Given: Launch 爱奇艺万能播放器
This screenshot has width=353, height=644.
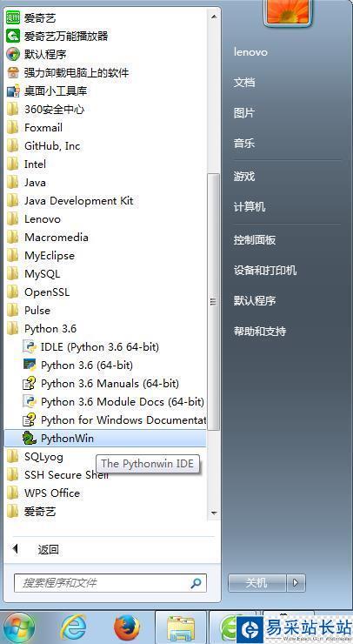Looking at the screenshot, I should [57, 37].
